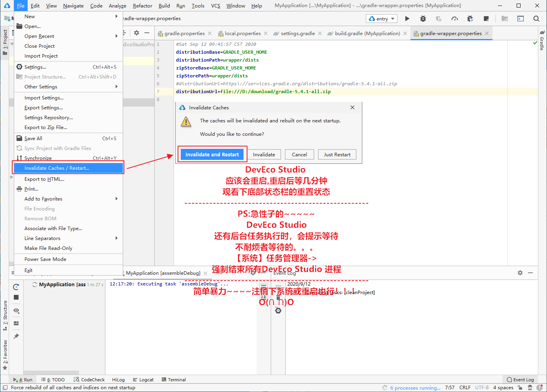Screen dimensions: 547x392
Task: Open CRLF line separator selector in status bar
Action: click(465, 388)
